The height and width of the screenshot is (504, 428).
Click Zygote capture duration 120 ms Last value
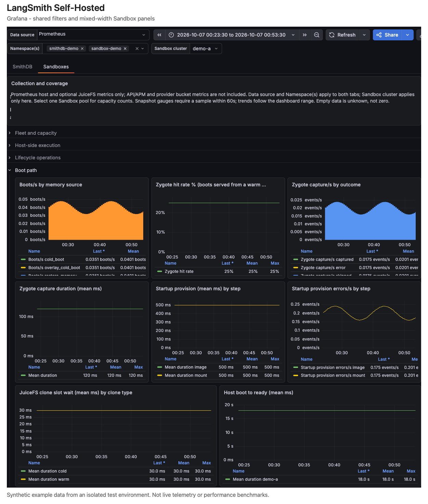tap(90, 375)
